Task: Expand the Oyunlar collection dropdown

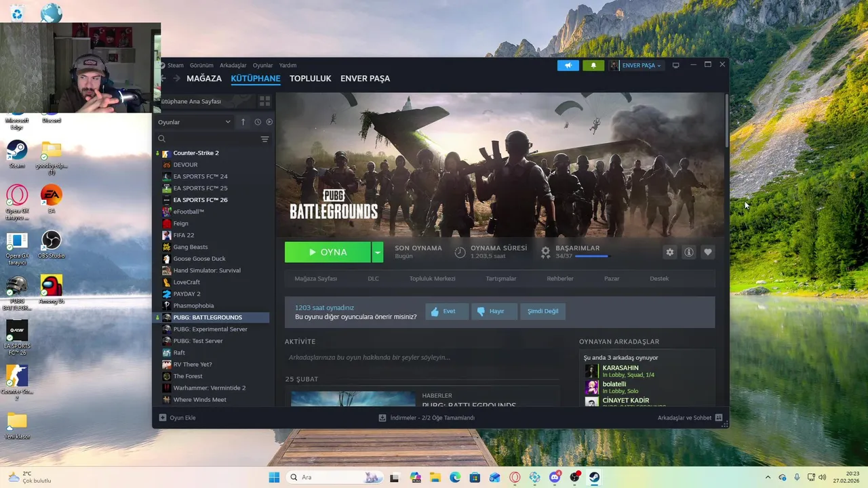Action: click(x=195, y=122)
